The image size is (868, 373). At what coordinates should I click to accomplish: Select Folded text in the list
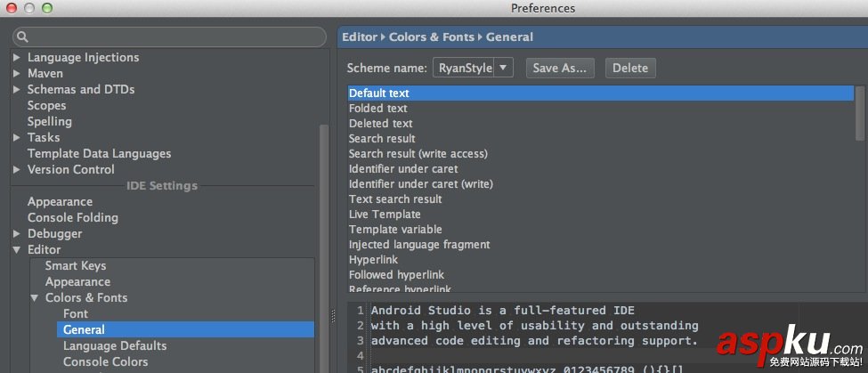pyautogui.click(x=378, y=109)
